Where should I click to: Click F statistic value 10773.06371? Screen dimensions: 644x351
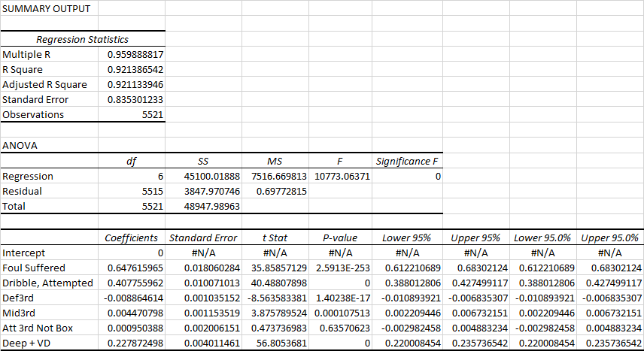tap(341, 176)
